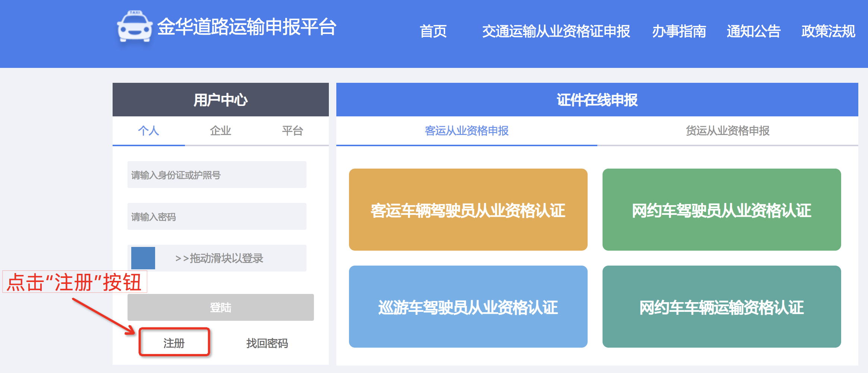Open 通知公告 in the navigation bar
The height and width of the screenshot is (373, 868).
coord(753,31)
